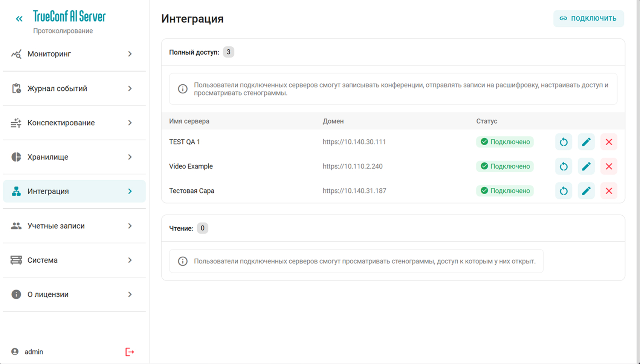Expand the Система menu arrow
640x364 pixels.
pyautogui.click(x=130, y=260)
